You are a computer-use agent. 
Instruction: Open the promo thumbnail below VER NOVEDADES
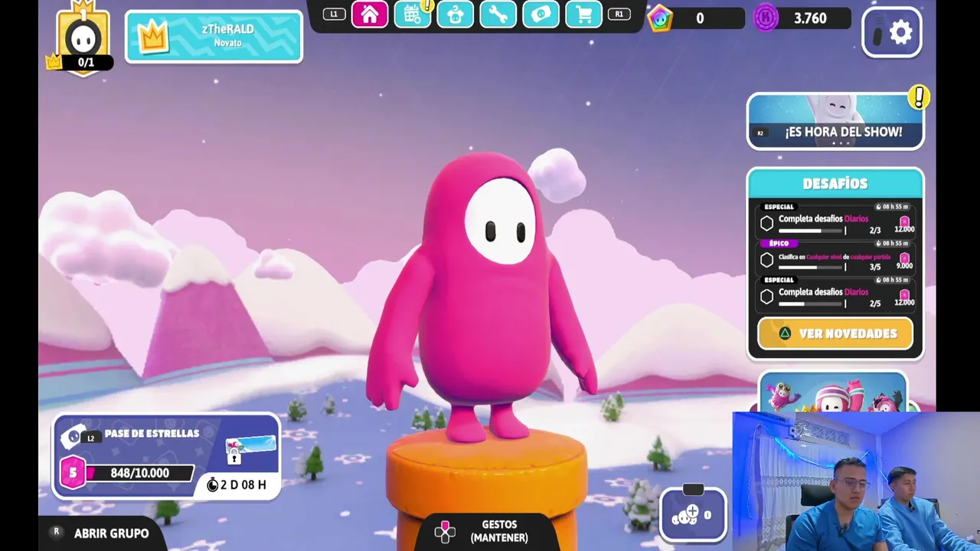click(x=833, y=392)
